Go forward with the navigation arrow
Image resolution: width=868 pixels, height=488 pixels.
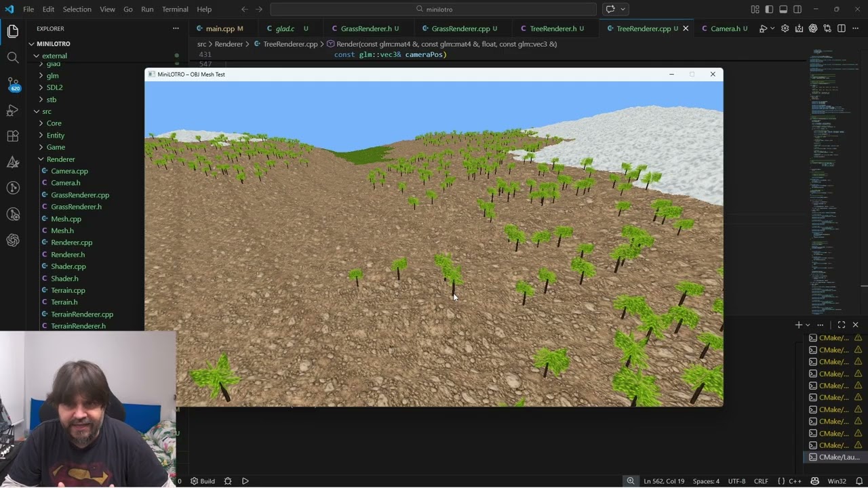click(260, 9)
